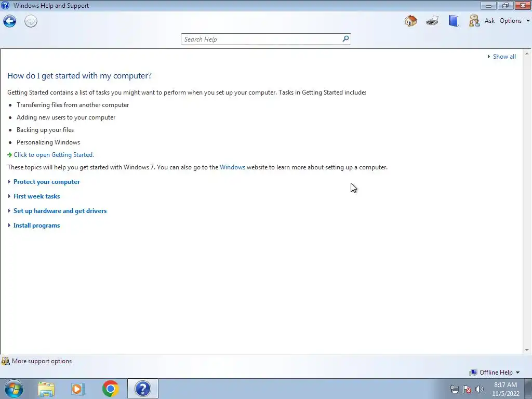Launch Windows Media Player from taskbar
This screenshot has height=399, width=532.
tap(78, 389)
